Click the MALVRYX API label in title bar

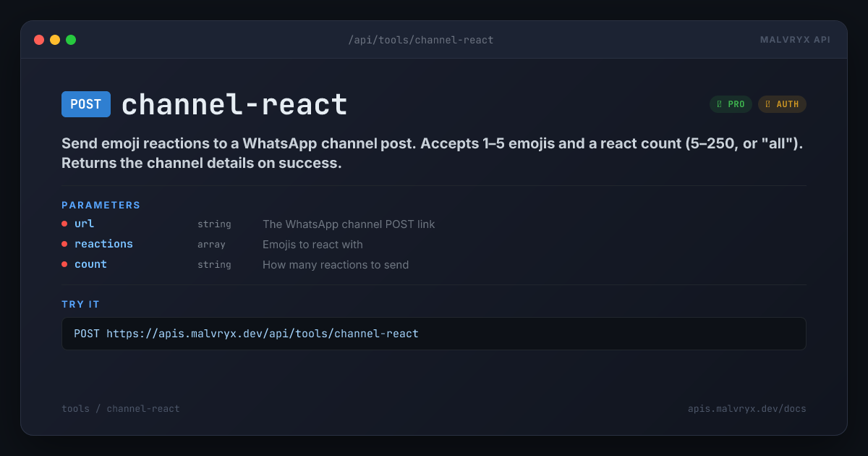tap(795, 40)
